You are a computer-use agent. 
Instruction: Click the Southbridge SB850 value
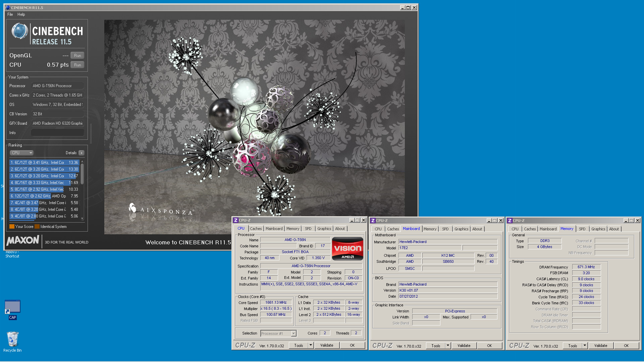point(448,261)
